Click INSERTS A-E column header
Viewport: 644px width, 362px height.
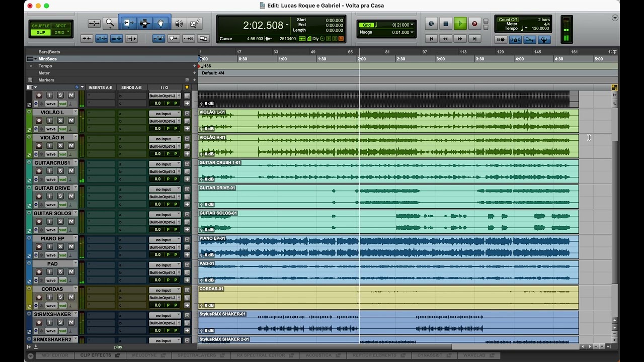coord(100,87)
